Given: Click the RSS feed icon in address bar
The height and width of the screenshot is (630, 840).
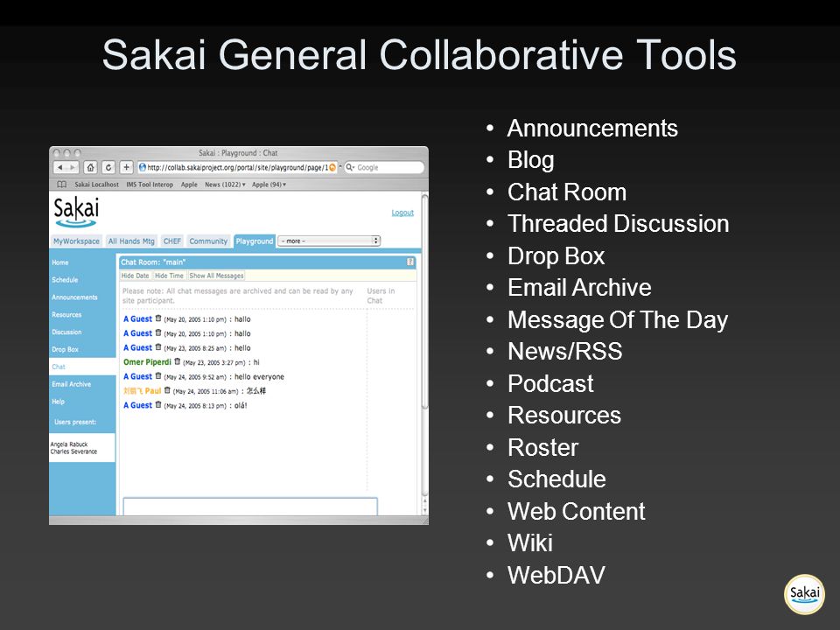Looking at the screenshot, I should [x=332, y=168].
